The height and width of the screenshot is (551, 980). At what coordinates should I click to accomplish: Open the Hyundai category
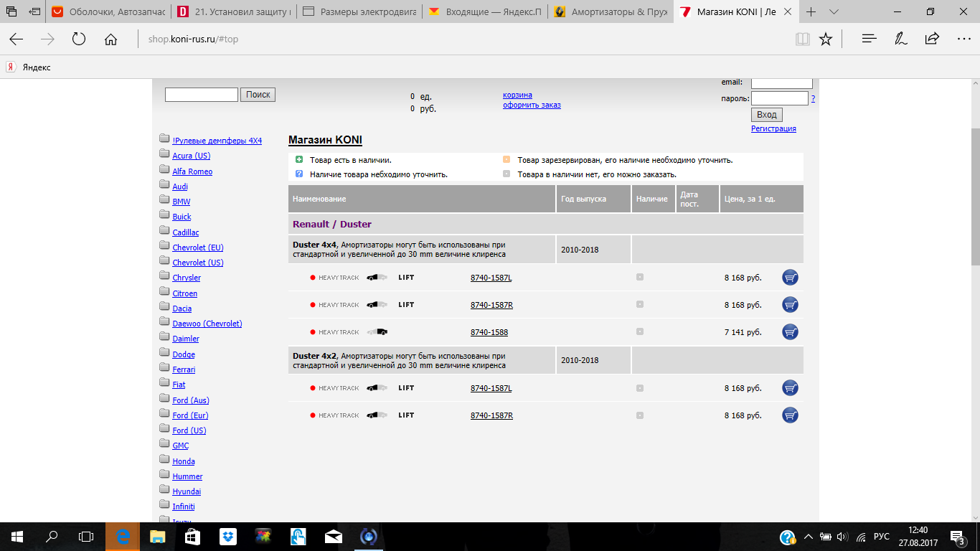click(x=187, y=491)
